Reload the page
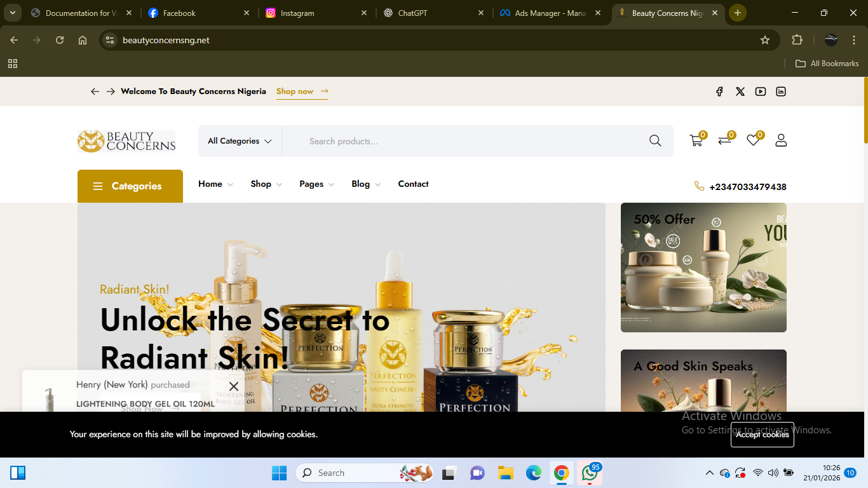This screenshot has height=488, width=868. tap(60, 40)
